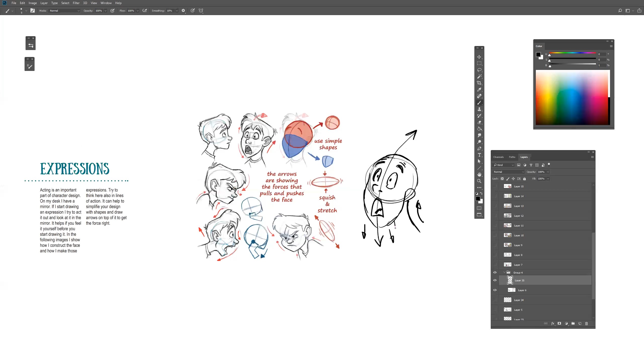644x362 pixels.
Task: Show Layer 15 by clicking visibility box
Action: pos(495,186)
